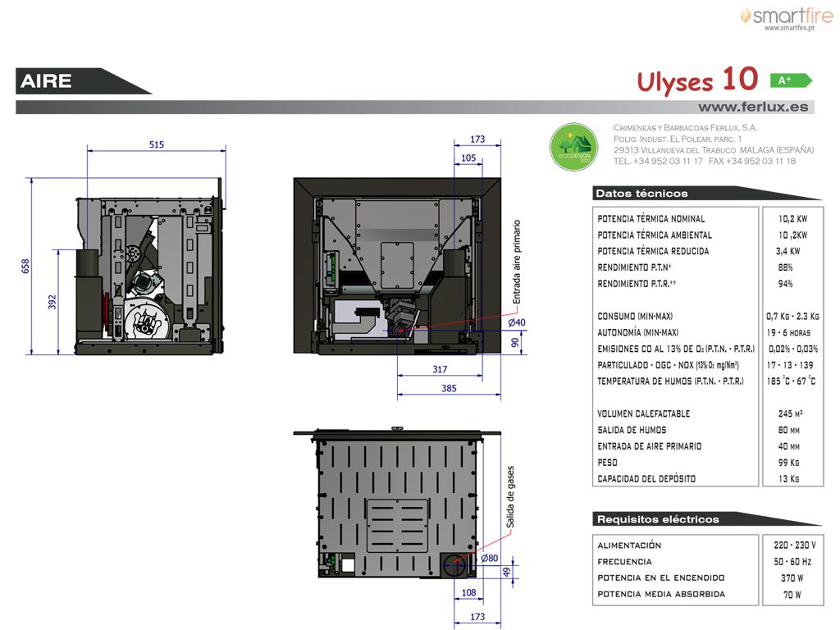Click the 'Polig. Indust. El Polear' address line
The height and width of the screenshot is (630, 840).
coord(678,139)
